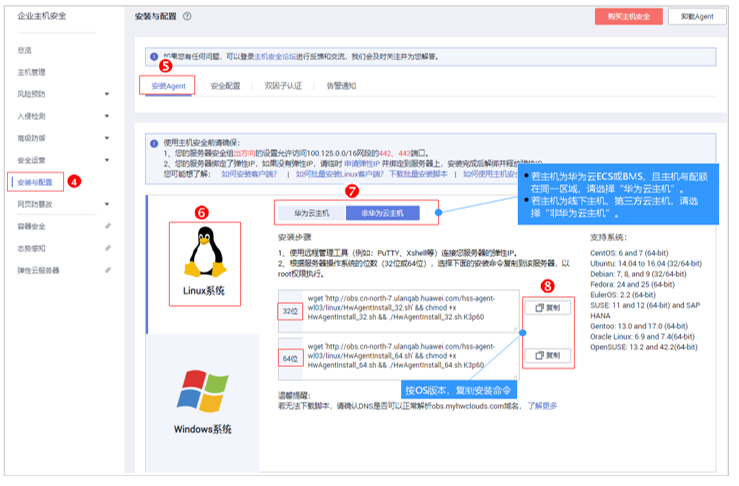Open 弹性云服务器 in the sidebar
The image size is (739, 486).
[39, 270]
